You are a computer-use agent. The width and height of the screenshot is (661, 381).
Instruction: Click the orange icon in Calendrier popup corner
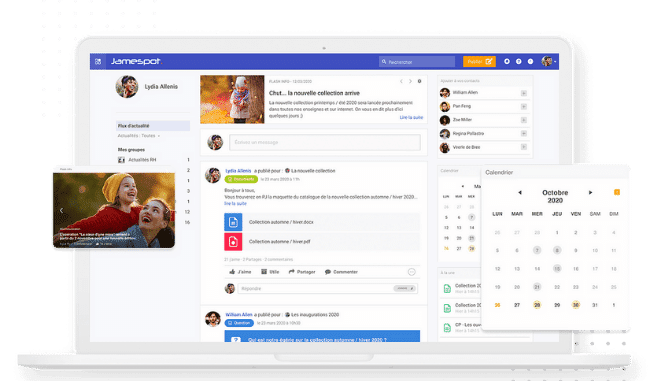(x=617, y=192)
